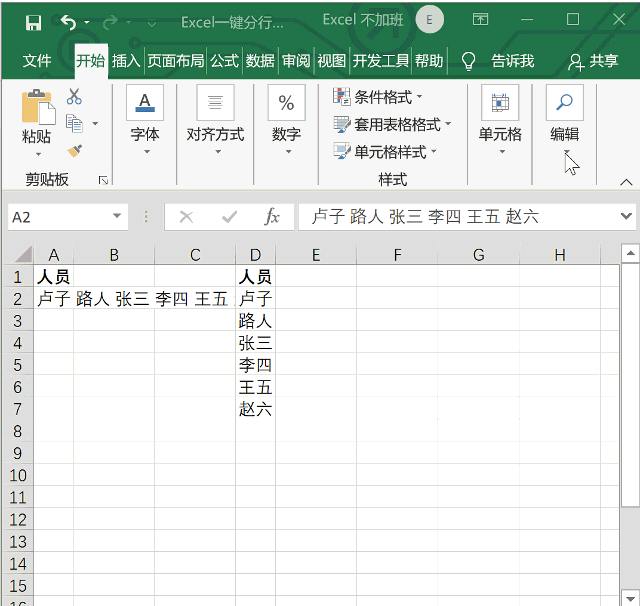640x606 pixels.
Task: Open the 文件 menu tab
Action: [x=37, y=61]
